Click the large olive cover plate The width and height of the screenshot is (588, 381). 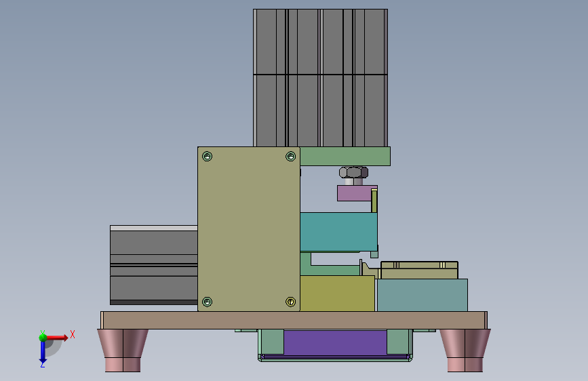pyautogui.click(x=249, y=228)
